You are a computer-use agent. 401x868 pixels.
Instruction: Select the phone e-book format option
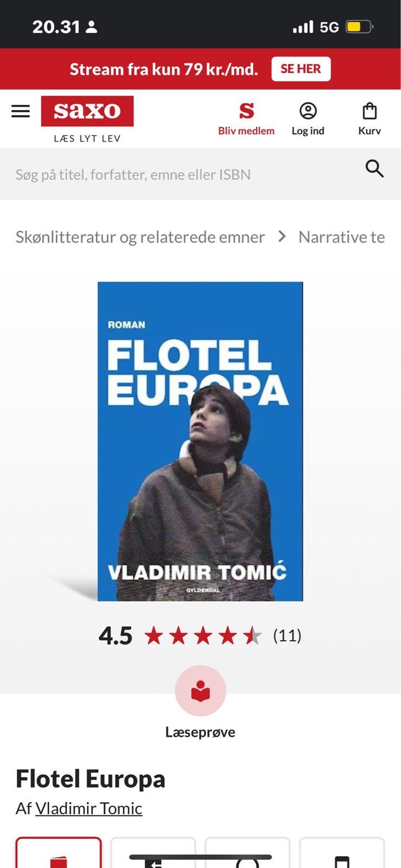[x=342, y=852]
